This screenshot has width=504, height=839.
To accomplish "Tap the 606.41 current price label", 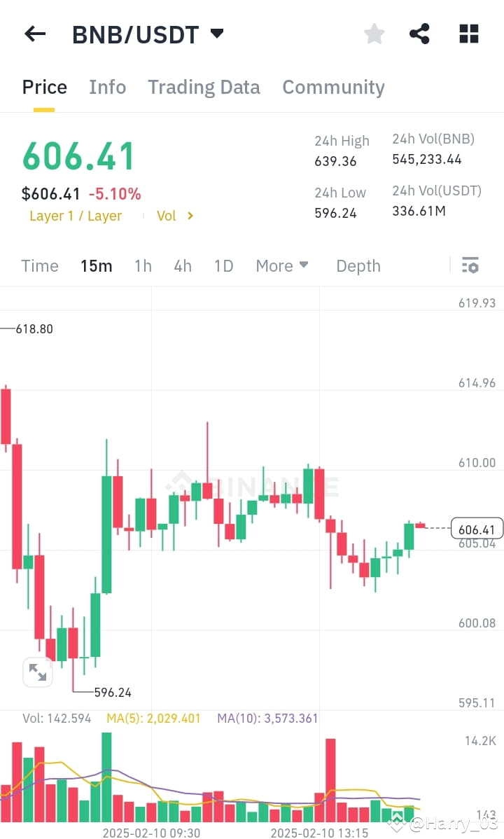I will (x=477, y=529).
